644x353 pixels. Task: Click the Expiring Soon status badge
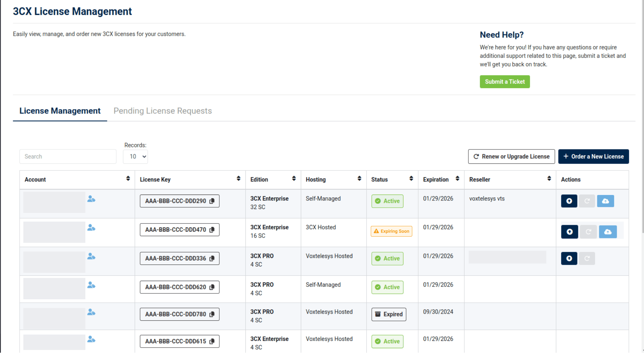click(x=391, y=231)
